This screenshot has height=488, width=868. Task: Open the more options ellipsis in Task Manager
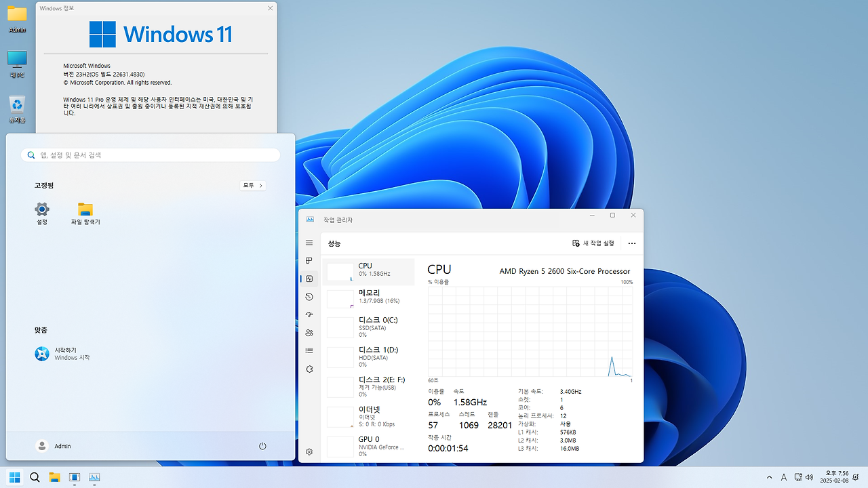[x=632, y=243]
